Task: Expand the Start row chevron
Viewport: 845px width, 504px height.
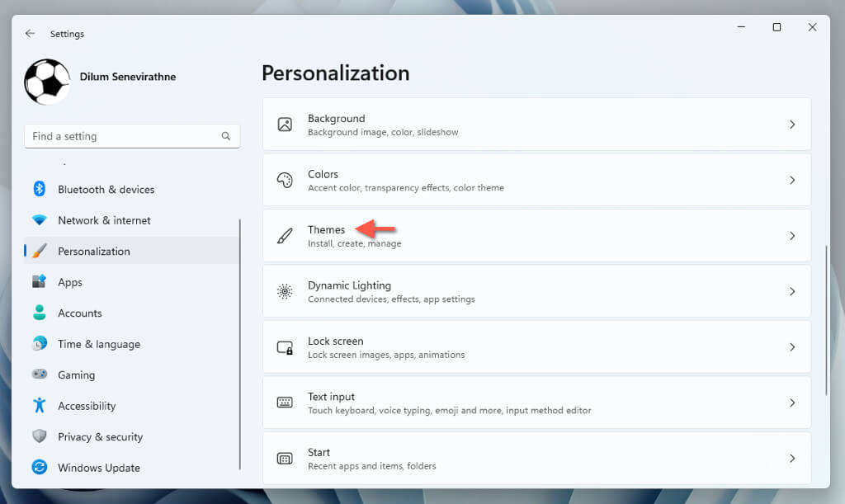Action: [792, 459]
